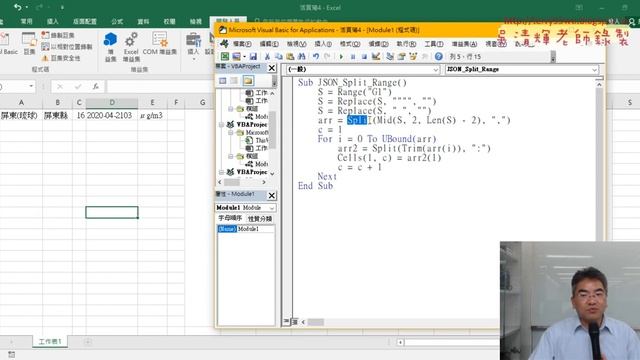
Task: Click the 巨集 Macros ribbon button
Action: (29, 43)
